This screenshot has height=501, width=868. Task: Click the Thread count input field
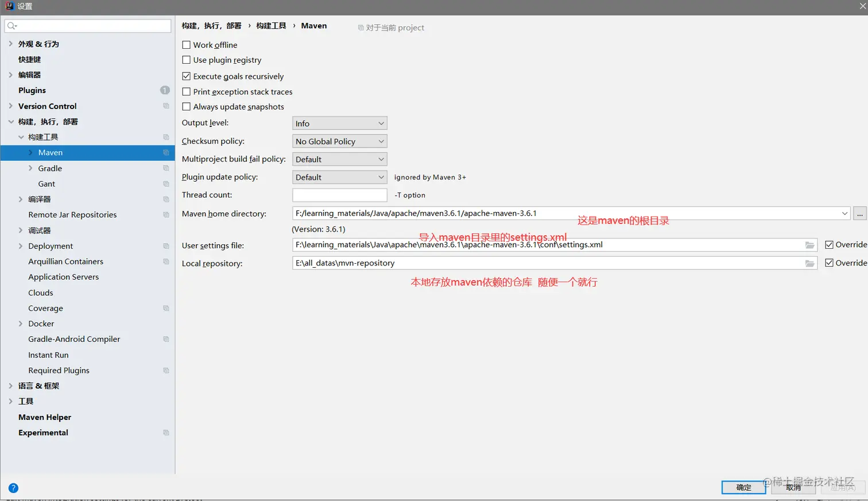(x=340, y=195)
